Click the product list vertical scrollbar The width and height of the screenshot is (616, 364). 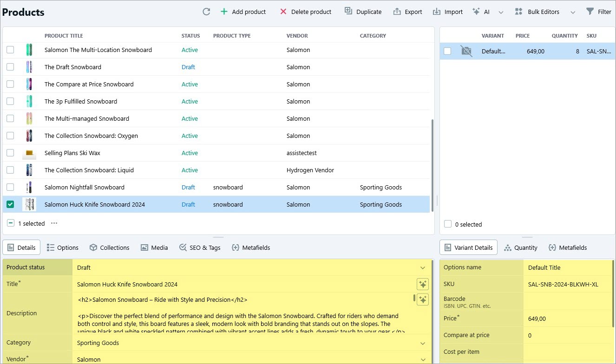tap(433, 165)
